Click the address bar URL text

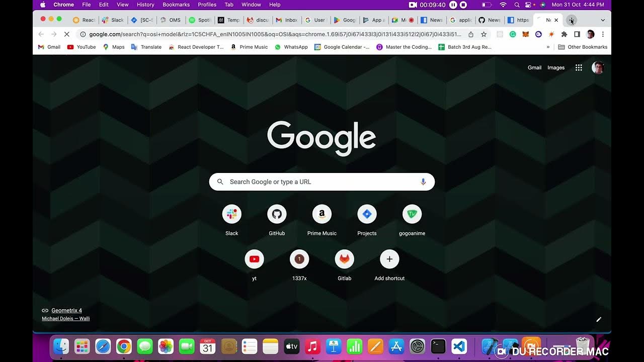coord(275,34)
